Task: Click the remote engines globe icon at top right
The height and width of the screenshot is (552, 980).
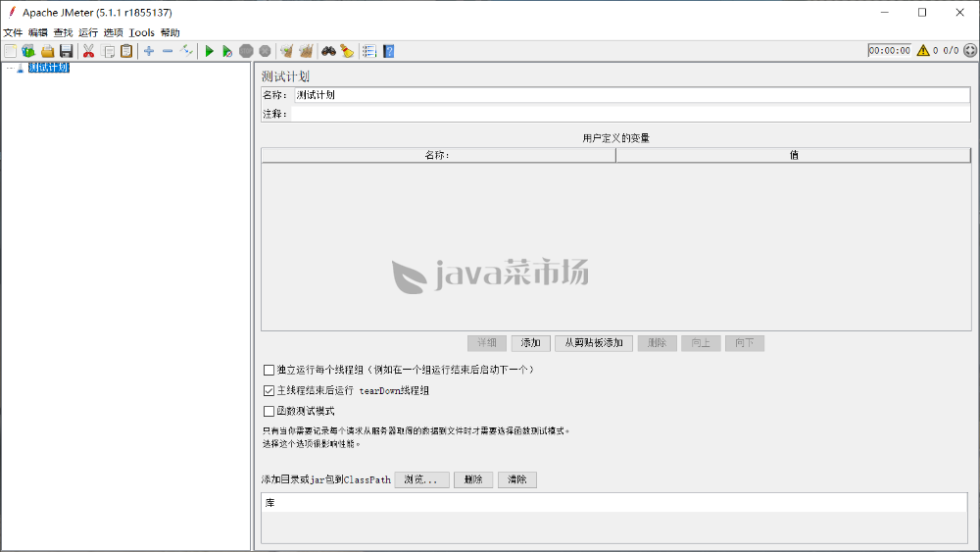Action: [x=970, y=51]
